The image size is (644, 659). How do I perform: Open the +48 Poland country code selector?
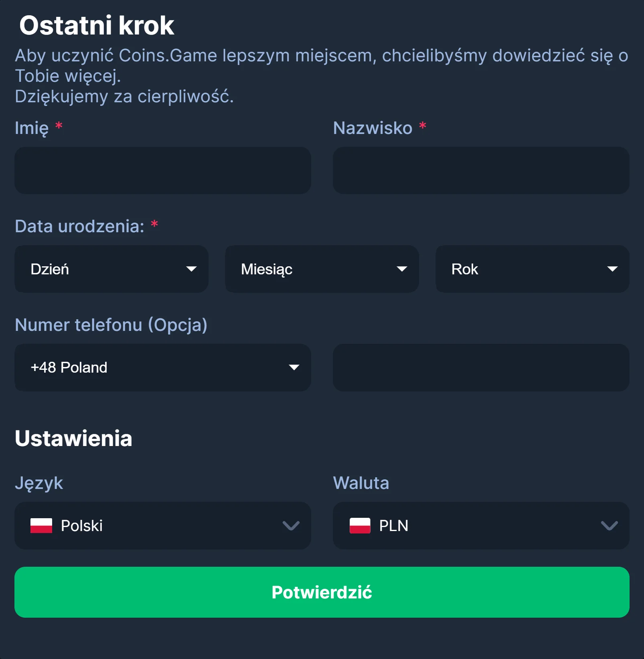pyautogui.click(x=162, y=367)
